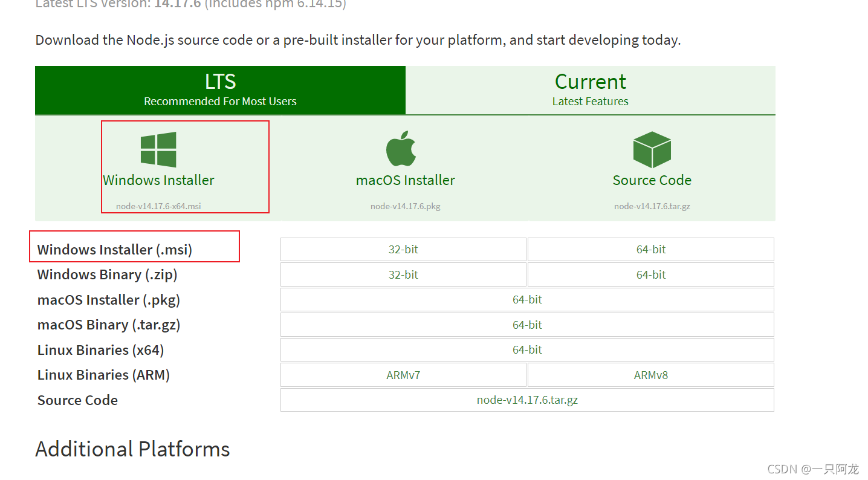This screenshot has height=480, width=868.
Task: Download ARMv7 Linux Binaries
Action: [x=403, y=375]
